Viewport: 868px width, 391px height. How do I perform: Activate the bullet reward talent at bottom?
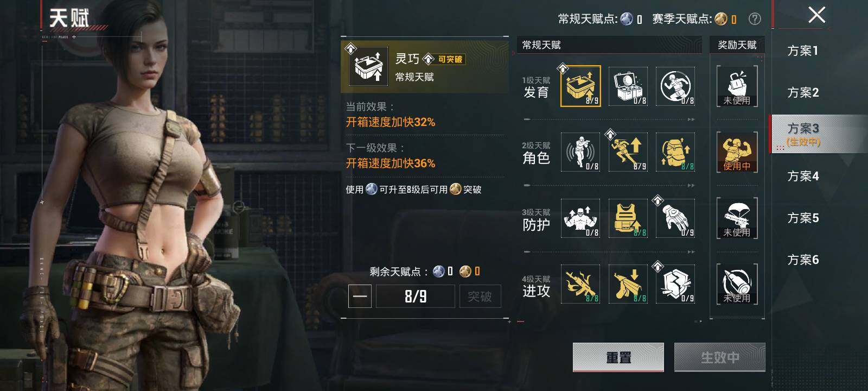[737, 284]
